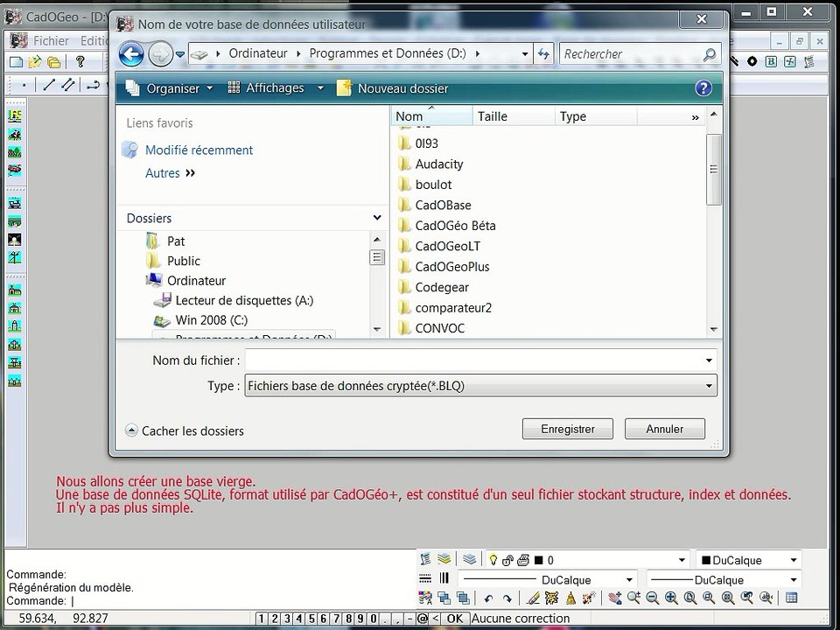Select Win 2008 (C:) in folder tree
The width and height of the screenshot is (840, 630).
pyautogui.click(x=211, y=320)
